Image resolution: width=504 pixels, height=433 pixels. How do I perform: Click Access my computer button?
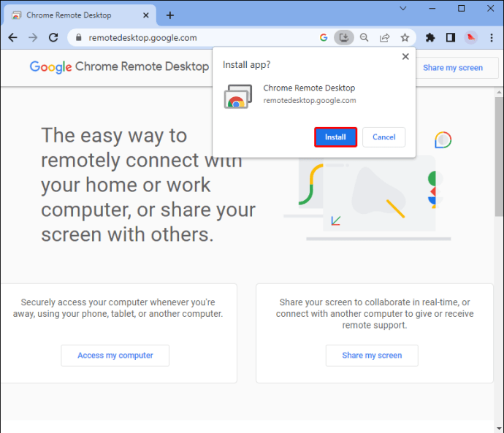tap(115, 356)
